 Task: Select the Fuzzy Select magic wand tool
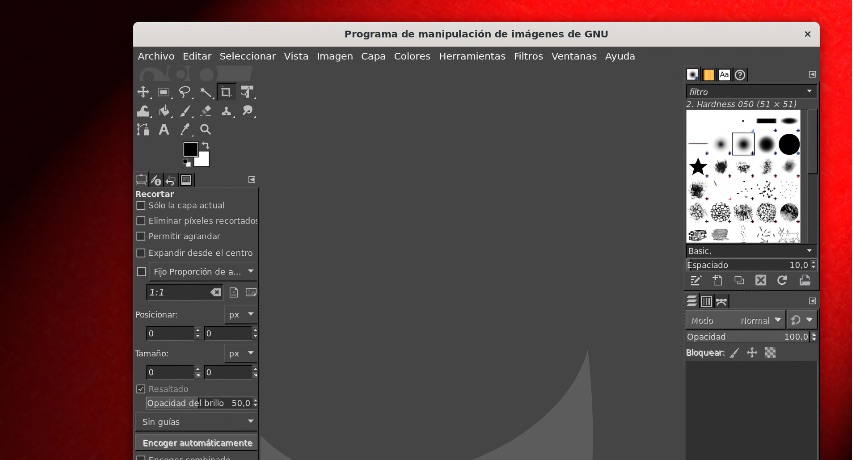206,92
